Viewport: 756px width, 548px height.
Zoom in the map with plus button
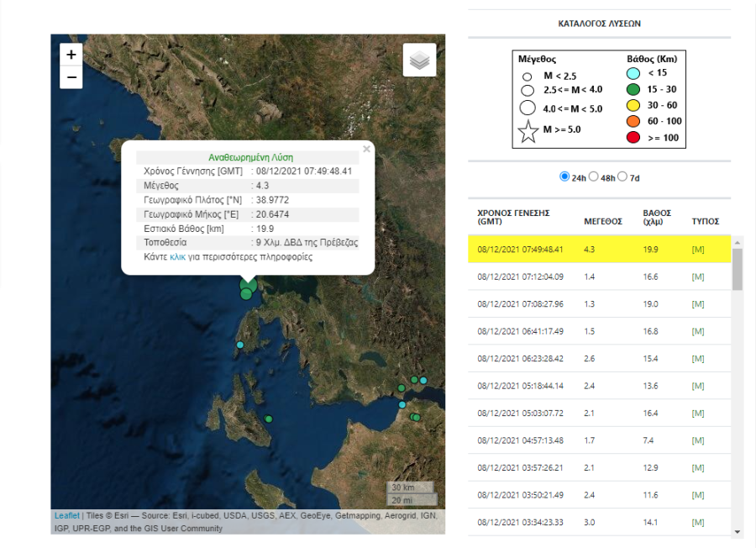click(x=71, y=55)
